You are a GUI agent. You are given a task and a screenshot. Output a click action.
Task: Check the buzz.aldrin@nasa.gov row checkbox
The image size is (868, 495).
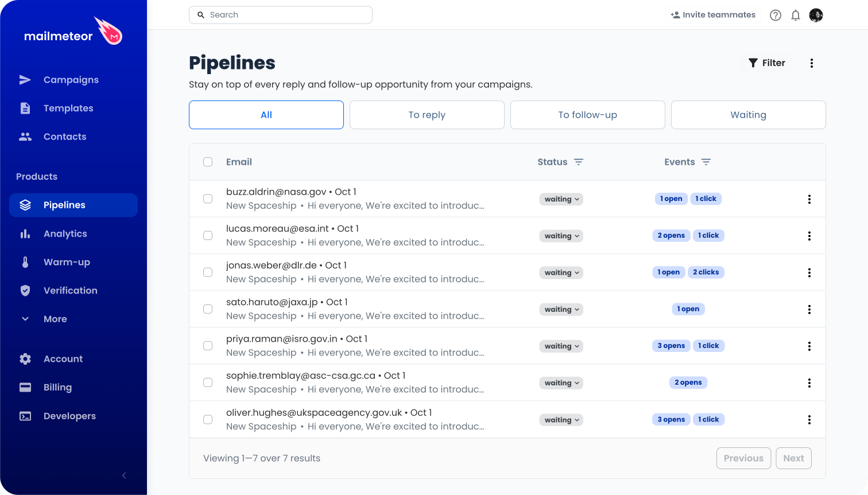pos(208,199)
